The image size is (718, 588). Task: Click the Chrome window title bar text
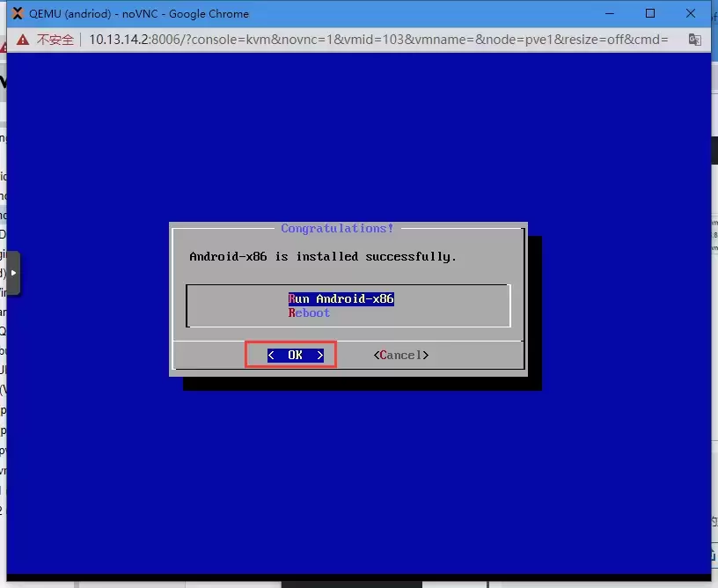(139, 13)
